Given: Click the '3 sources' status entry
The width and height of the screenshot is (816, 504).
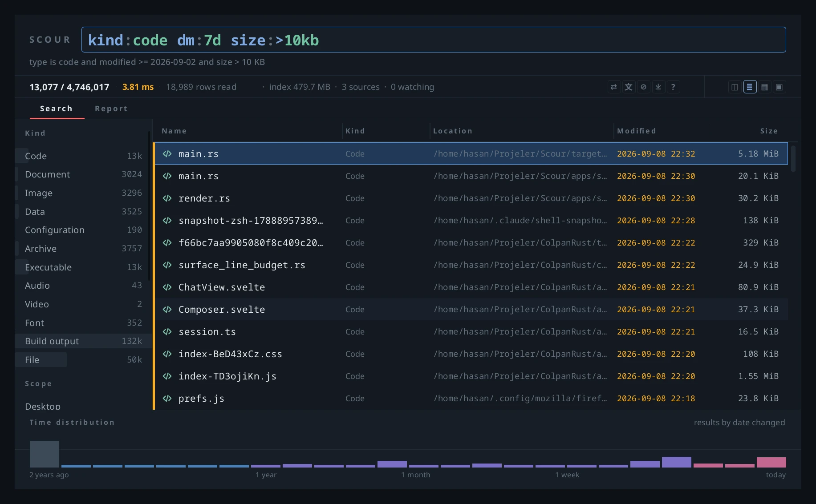Looking at the screenshot, I should [361, 87].
